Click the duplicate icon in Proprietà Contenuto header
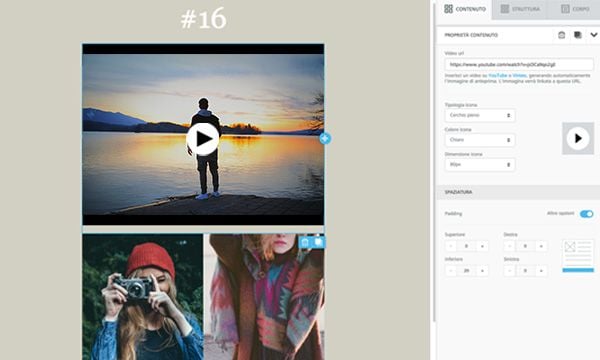Image resolution: width=600 pixels, height=360 pixels. tap(578, 35)
